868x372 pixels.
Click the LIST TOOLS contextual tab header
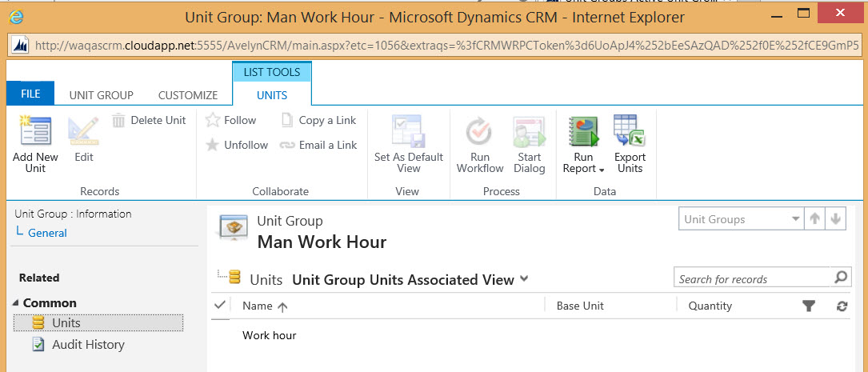272,72
